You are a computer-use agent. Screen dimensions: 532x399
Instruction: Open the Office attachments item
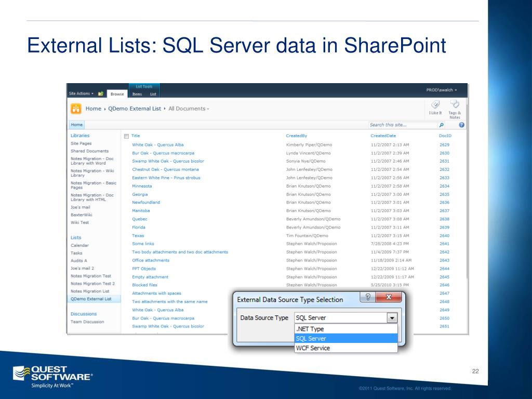(151, 260)
